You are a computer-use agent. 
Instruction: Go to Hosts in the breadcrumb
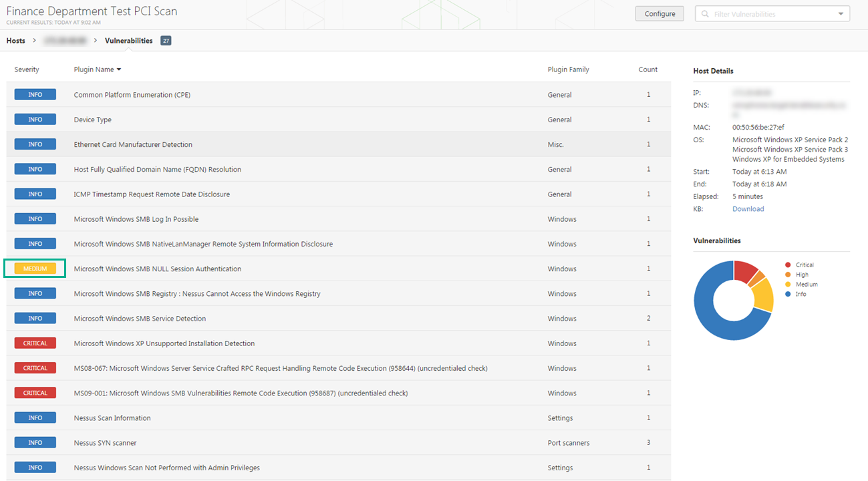(x=16, y=41)
